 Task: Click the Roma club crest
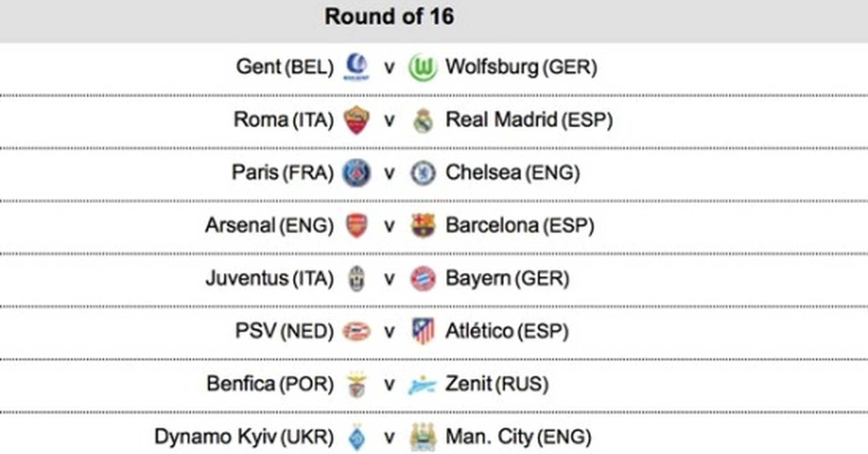tap(356, 120)
